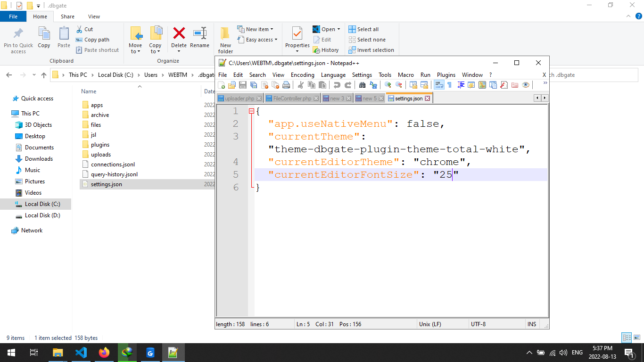Click Select none in Explorer ribbon

367,40
